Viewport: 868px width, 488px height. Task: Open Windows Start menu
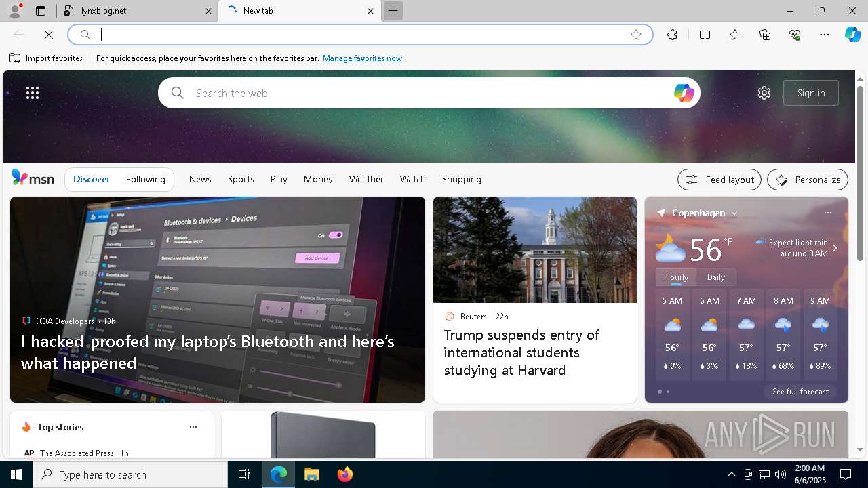pyautogui.click(x=16, y=474)
